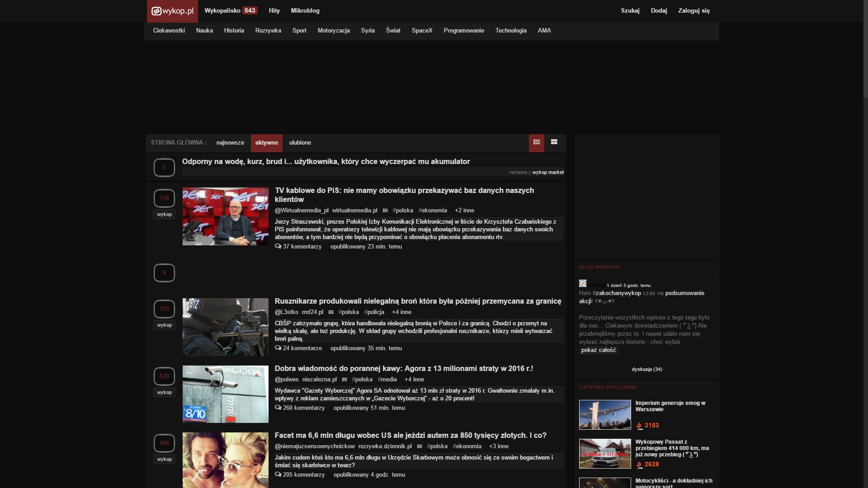Image resolution: width=868 pixels, height=488 pixels.
Task: Click the related-links icon next to rmf24.pl
Action: pos(331,312)
